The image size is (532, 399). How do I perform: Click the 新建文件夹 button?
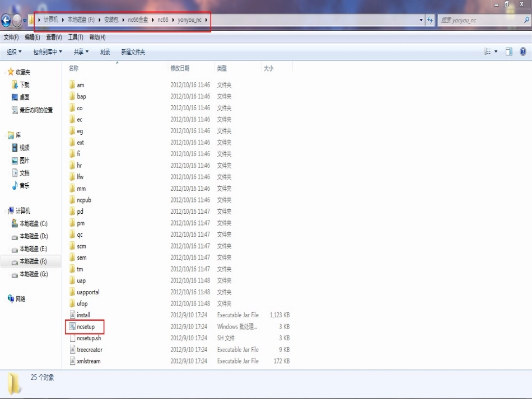(133, 52)
